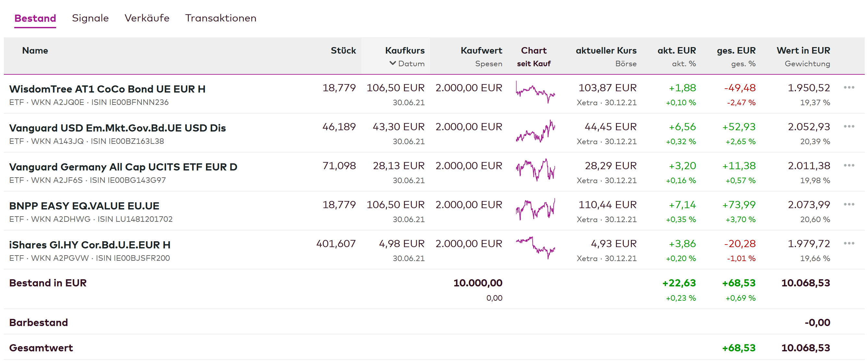Sort by Stück column header
The image size is (868, 364).
tap(343, 51)
